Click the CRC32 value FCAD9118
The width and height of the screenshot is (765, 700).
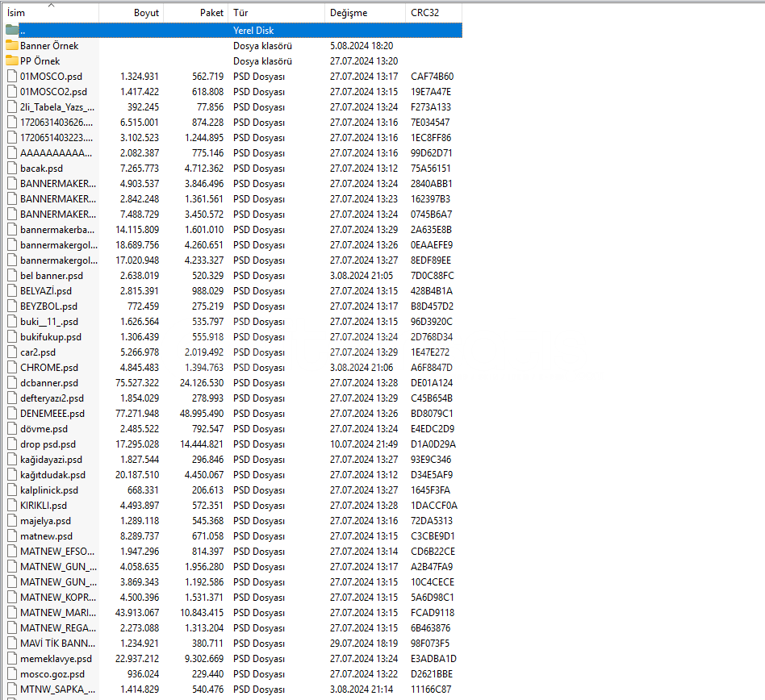(433, 613)
